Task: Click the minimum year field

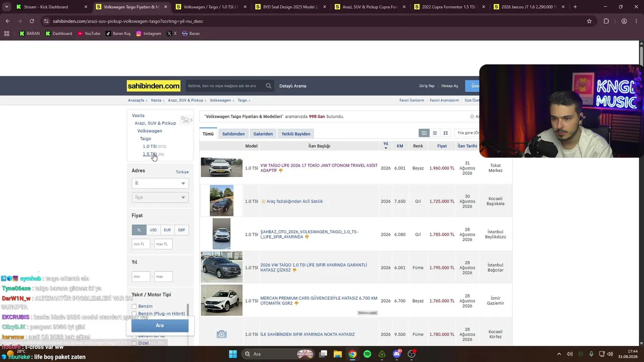Action: pyautogui.click(x=141, y=277)
